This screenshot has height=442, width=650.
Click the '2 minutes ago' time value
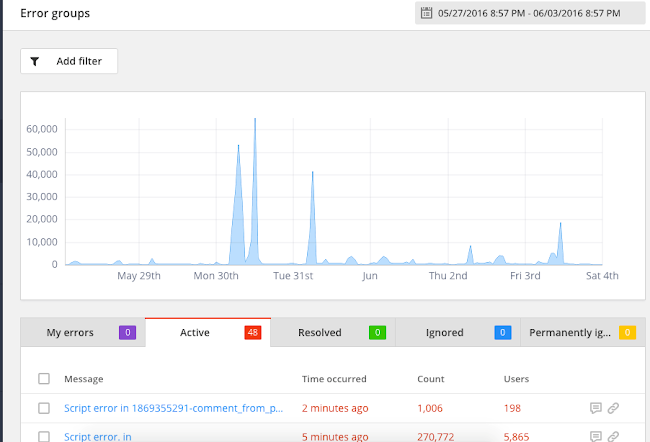(335, 408)
